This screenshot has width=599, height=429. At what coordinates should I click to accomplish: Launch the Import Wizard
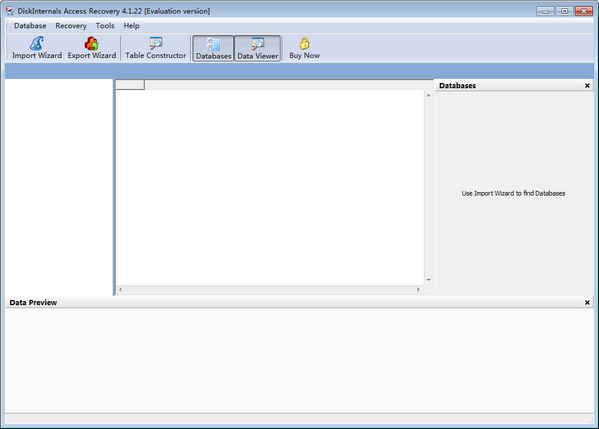pos(37,48)
